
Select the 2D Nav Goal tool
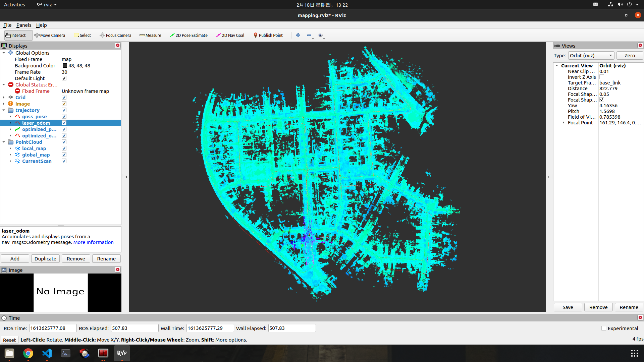[230, 35]
